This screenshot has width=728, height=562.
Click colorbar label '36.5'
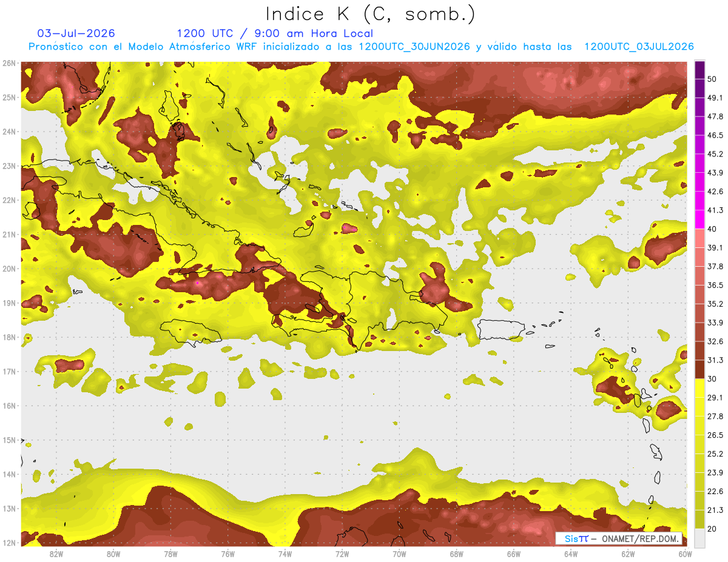tap(715, 285)
